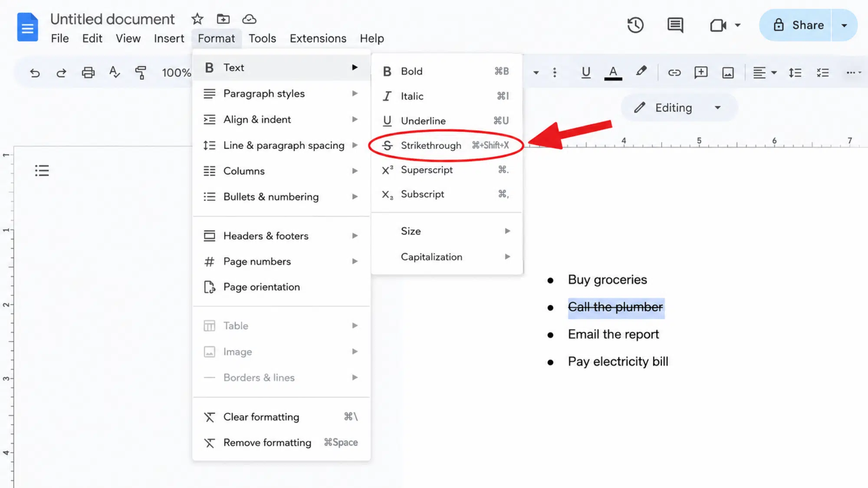This screenshot has width=868, height=488.
Task: Click the checklist toolbar icon
Action: pos(822,72)
